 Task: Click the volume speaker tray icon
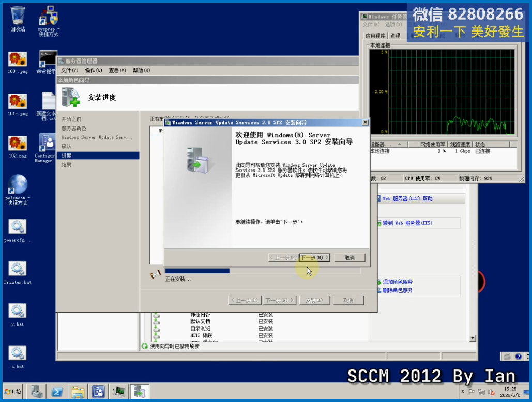tap(491, 392)
